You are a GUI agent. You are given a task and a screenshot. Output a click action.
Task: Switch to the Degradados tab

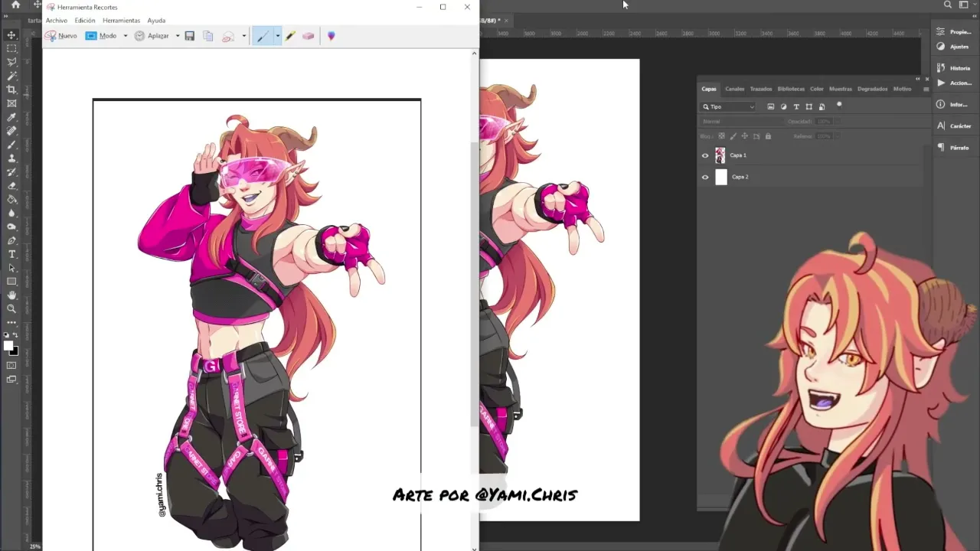click(x=872, y=89)
